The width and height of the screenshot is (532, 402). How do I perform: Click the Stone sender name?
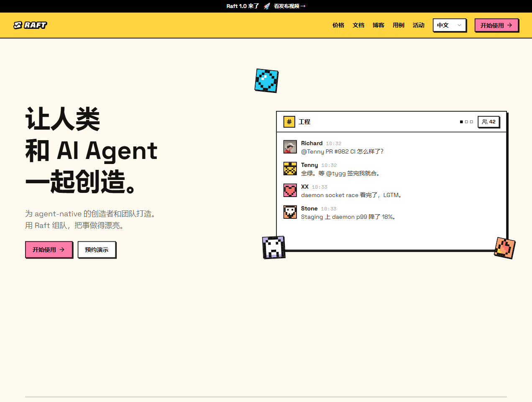click(x=309, y=209)
